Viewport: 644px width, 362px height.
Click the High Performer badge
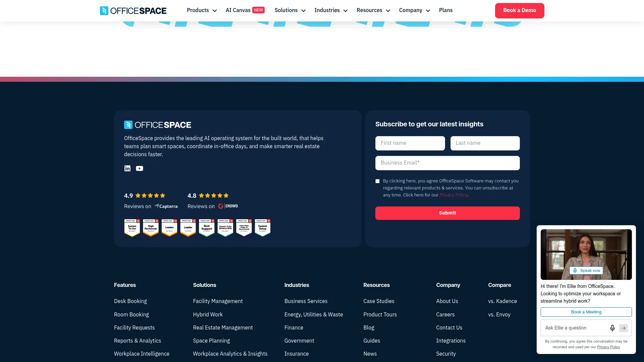point(151,228)
